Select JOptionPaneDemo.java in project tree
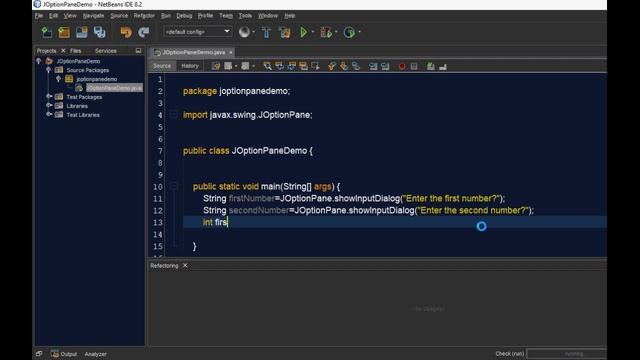640x360 pixels. (114, 88)
